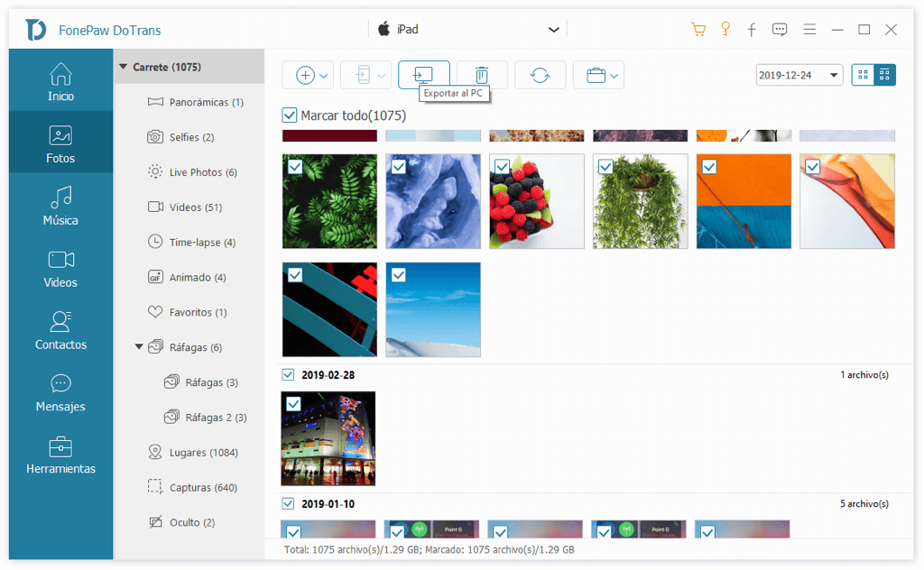924x570 pixels.
Task: Click the 5 archivo(s) count label
Action: click(x=864, y=503)
